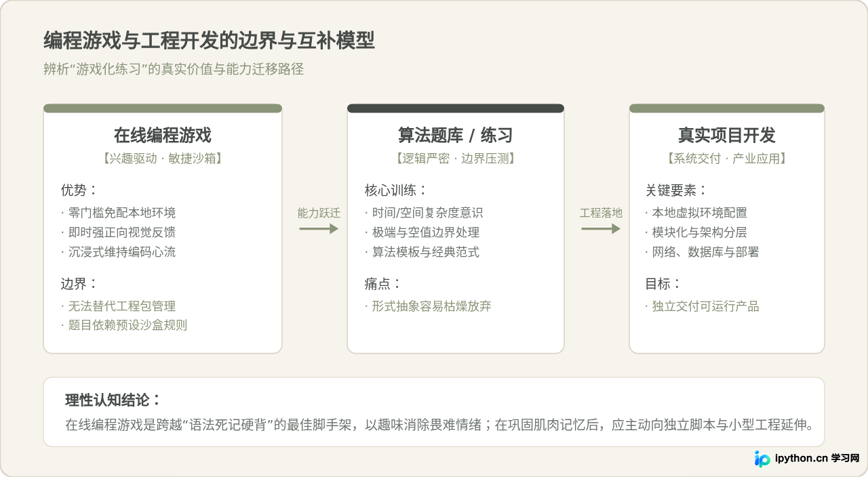Screen dimensions: 868x477
Task: Click the '目标：' label
Action: click(664, 283)
